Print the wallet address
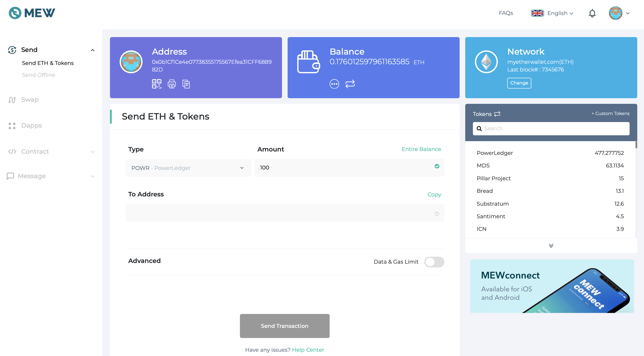644x356 pixels. 172,84
